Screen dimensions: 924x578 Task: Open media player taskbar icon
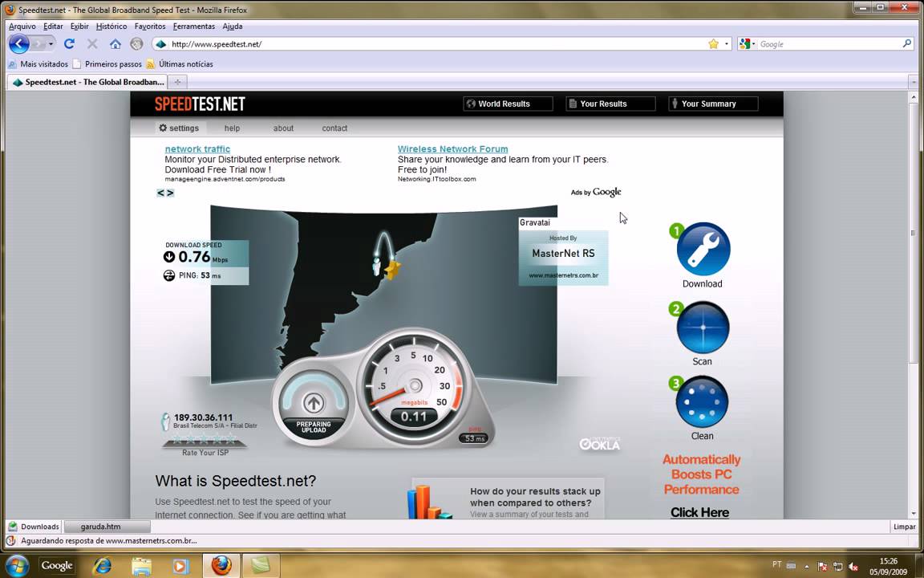(180, 565)
